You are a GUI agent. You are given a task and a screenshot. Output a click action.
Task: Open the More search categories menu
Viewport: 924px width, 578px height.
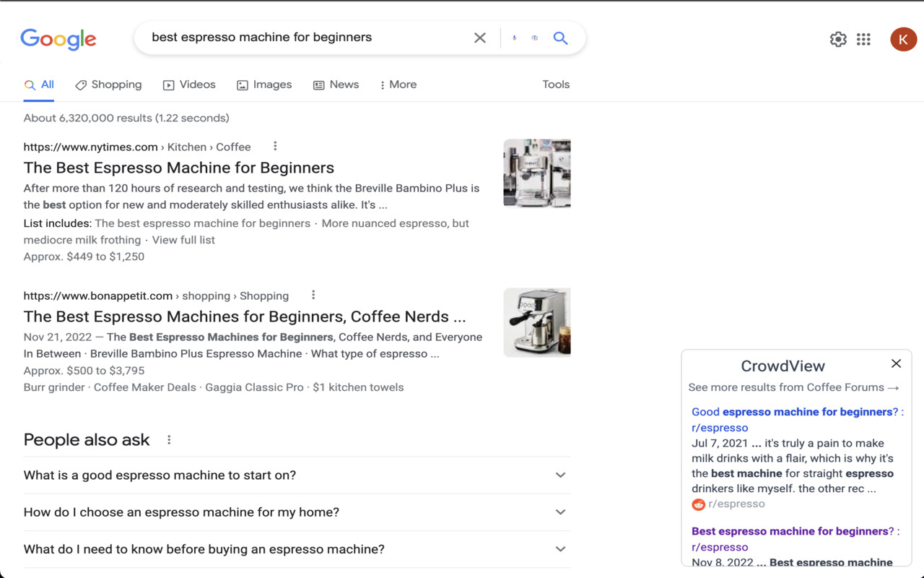(x=398, y=85)
